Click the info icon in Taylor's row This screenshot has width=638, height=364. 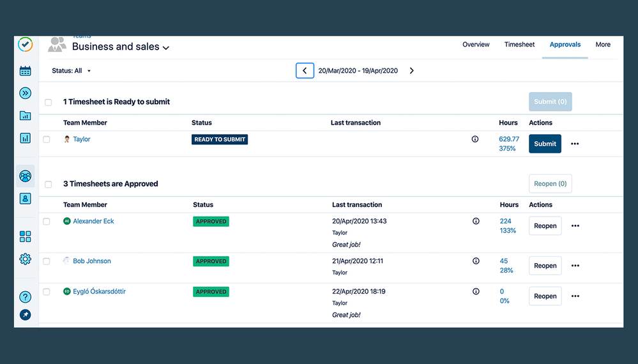(475, 139)
